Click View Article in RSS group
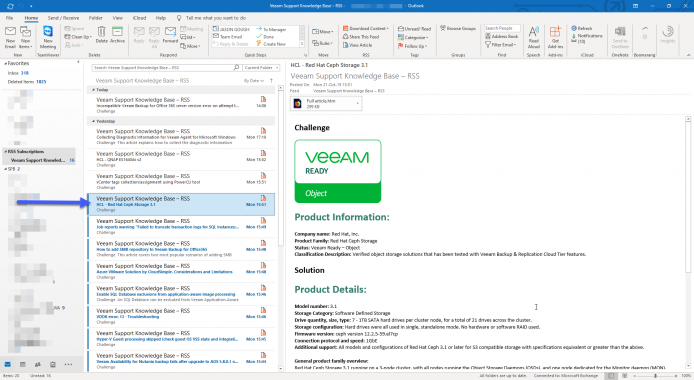This screenshot has width=694, height=380. [x=358, y=45]
